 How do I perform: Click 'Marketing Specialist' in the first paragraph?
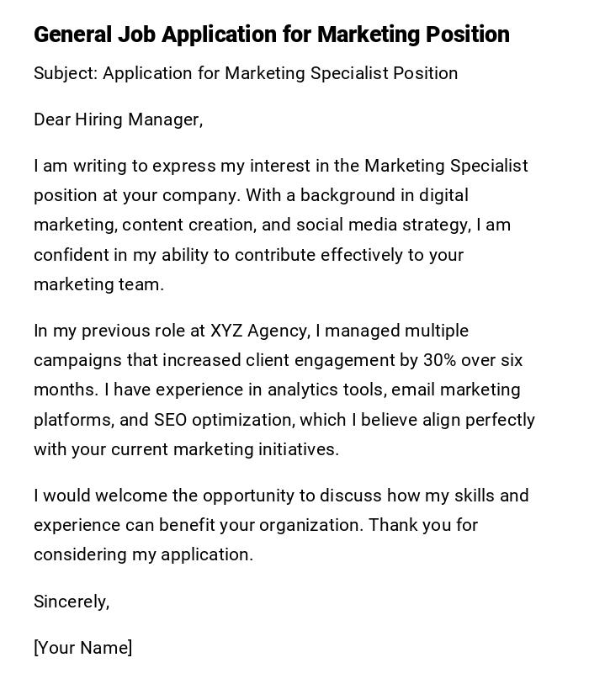(x=446, y=166)
